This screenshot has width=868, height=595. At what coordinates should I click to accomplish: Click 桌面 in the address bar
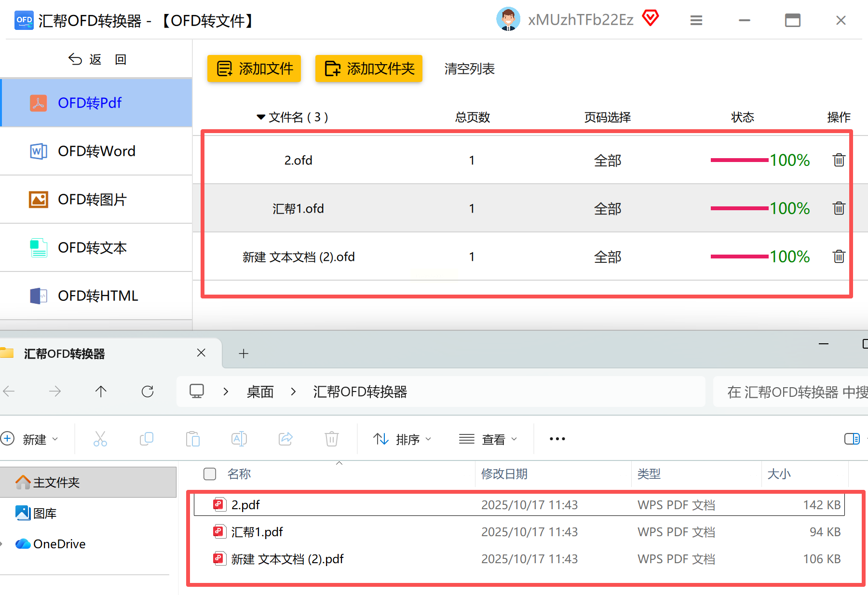tap(260, 392)
